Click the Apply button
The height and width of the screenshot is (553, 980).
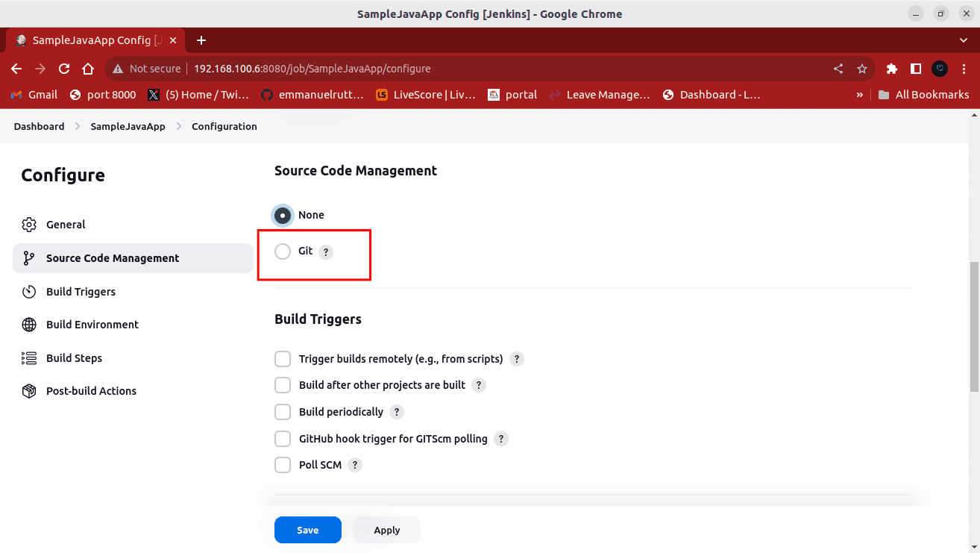click(x=386, y=530)
